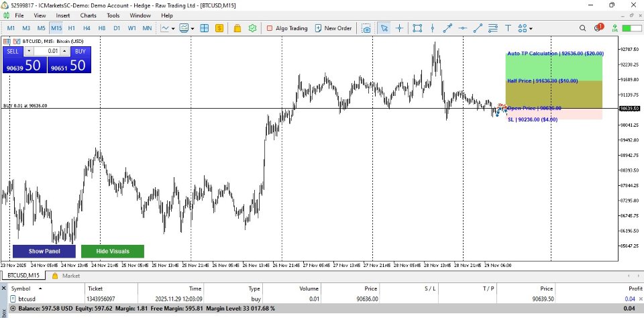
Task: Switch to M3 timeframe
Action: 26,28
